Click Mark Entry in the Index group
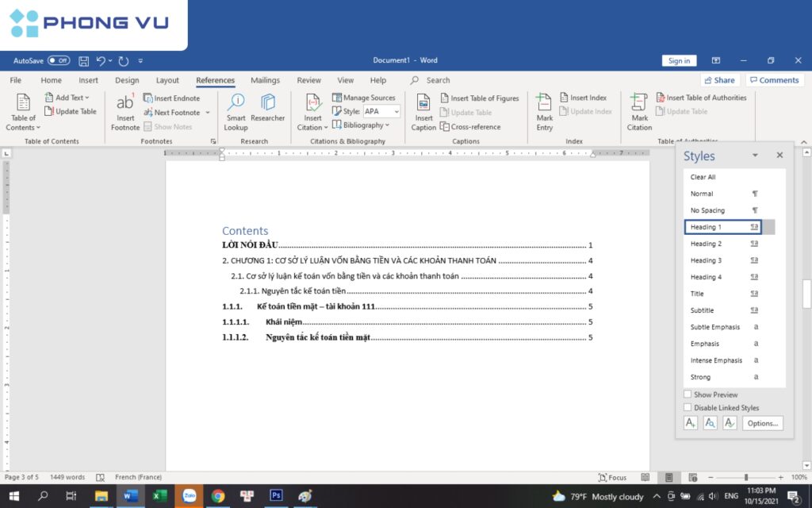 coord(544,111)
